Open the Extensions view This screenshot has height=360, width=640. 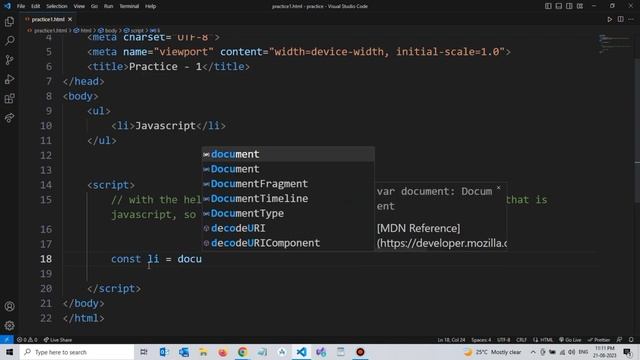(x=9, y=98)
